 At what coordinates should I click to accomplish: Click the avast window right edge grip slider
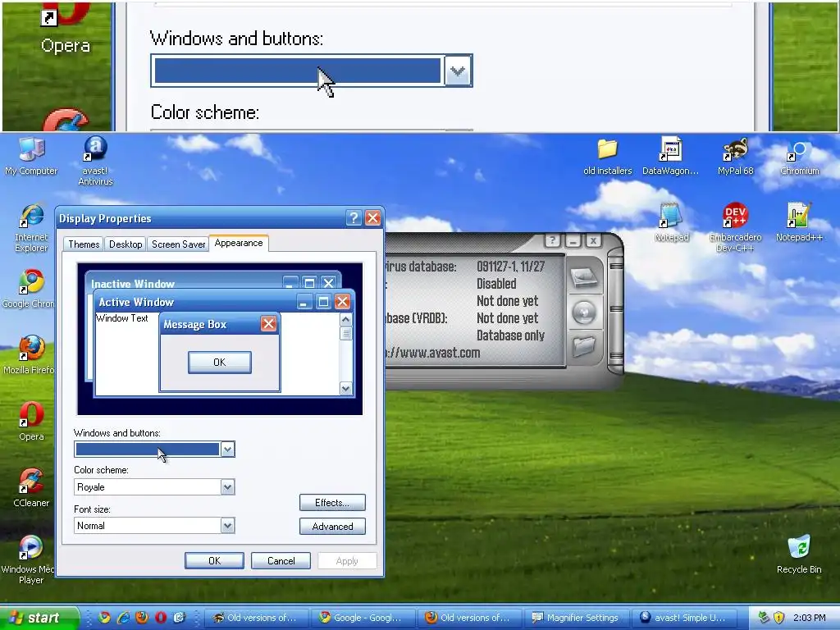pos(616,311)
